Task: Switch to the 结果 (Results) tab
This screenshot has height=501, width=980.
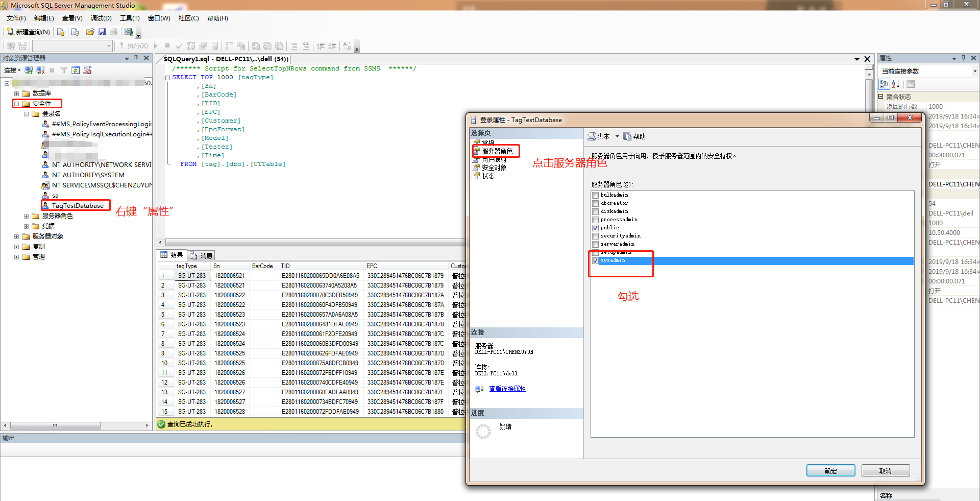Action: point(172,255)
